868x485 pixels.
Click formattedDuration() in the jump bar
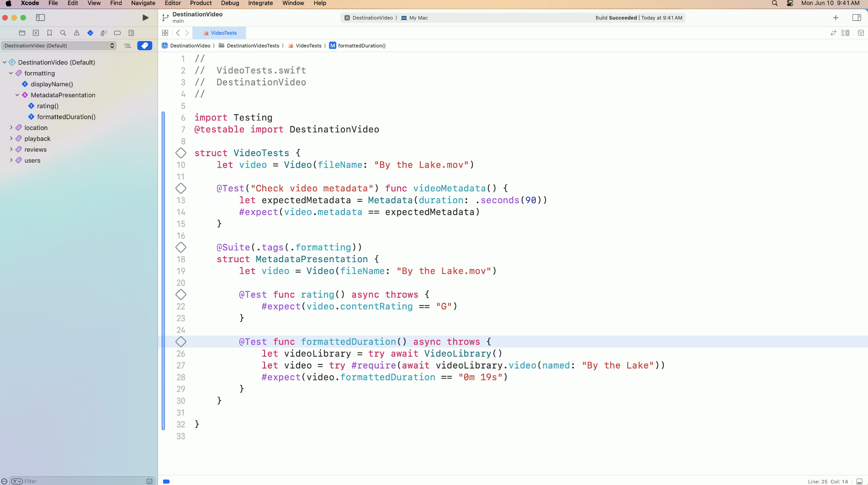click(x=358, y=46)
